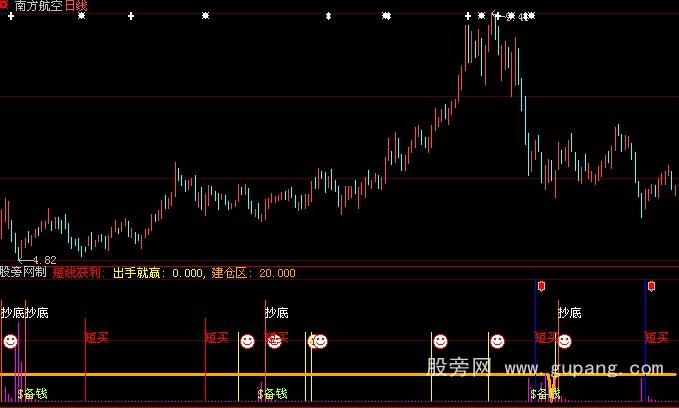Click the rightmost 抄底 signal label
Image resolution: width=679 pixels, height=408 pixels.
(x=569, y=313)
